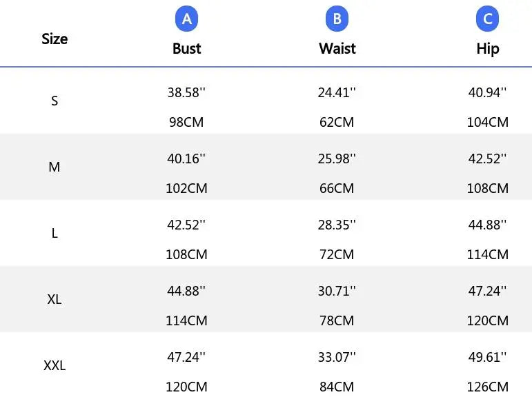Image resolution: width=532 pixels, height=408 pixels.
Task: Select the Size column header
Action: pos(55,39)
